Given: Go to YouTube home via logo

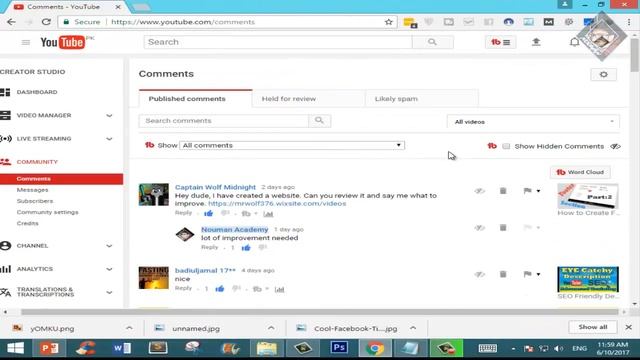Looking at the screenshot, I should point(62,42).
